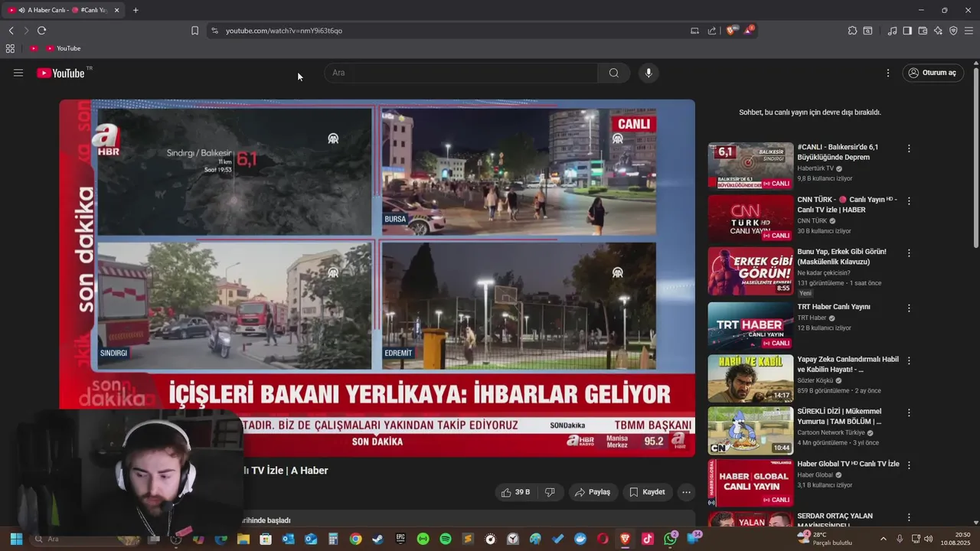Open options for Serdar Ortaç video
980x551 pixels.
click(x=909, y=517)
